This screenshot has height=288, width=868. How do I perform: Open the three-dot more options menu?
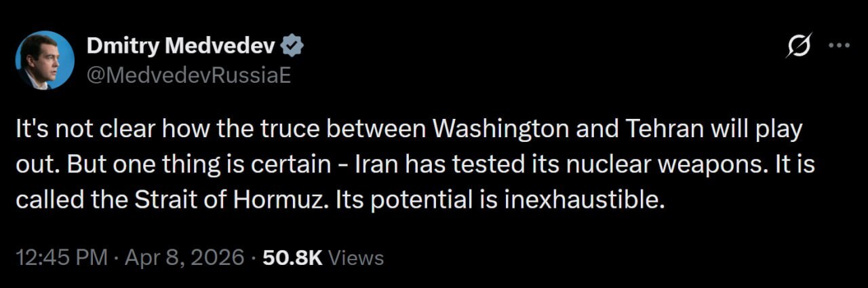tap(840, 46)
